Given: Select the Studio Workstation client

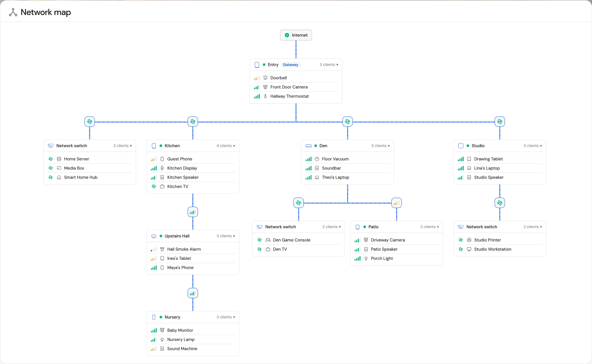Looking at the screenshot, I should click(500, 249).
